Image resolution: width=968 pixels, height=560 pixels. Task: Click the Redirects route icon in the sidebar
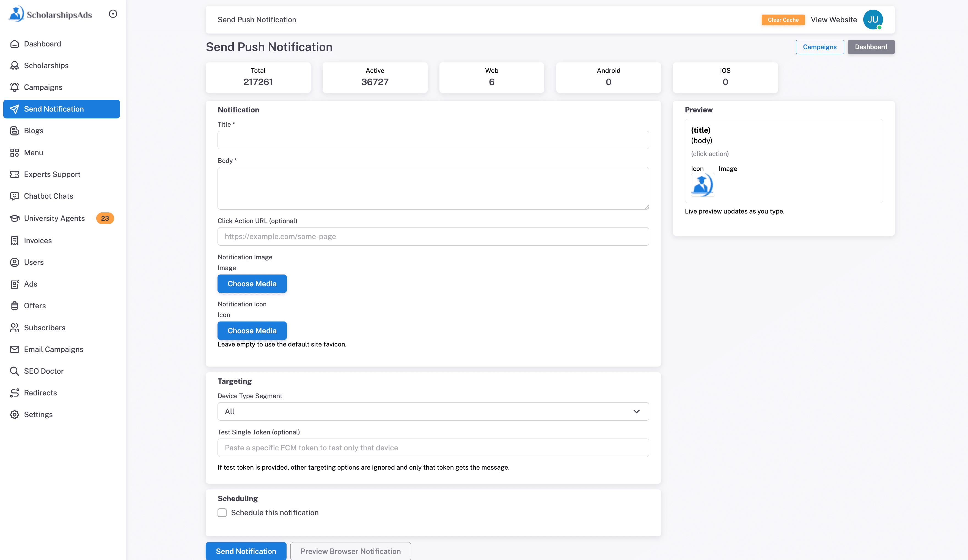(x=15, y=393)
